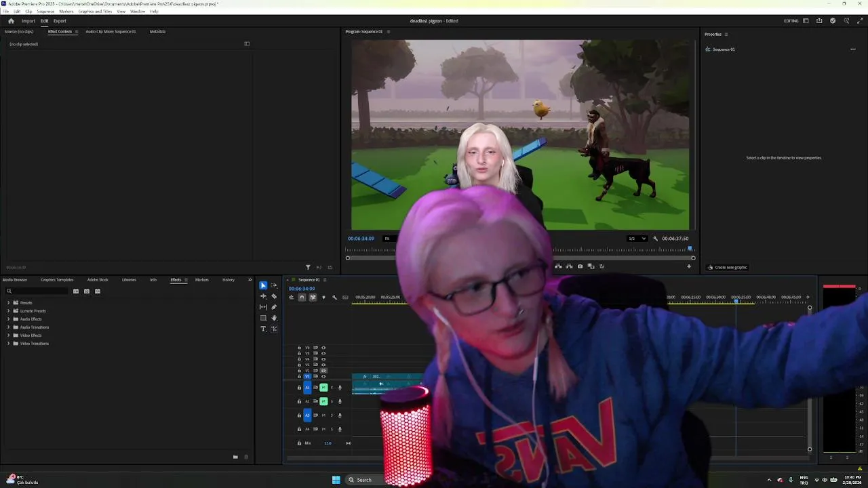Select the Pen tool
The image size is (868, 488).
click(x=274, y=307)
